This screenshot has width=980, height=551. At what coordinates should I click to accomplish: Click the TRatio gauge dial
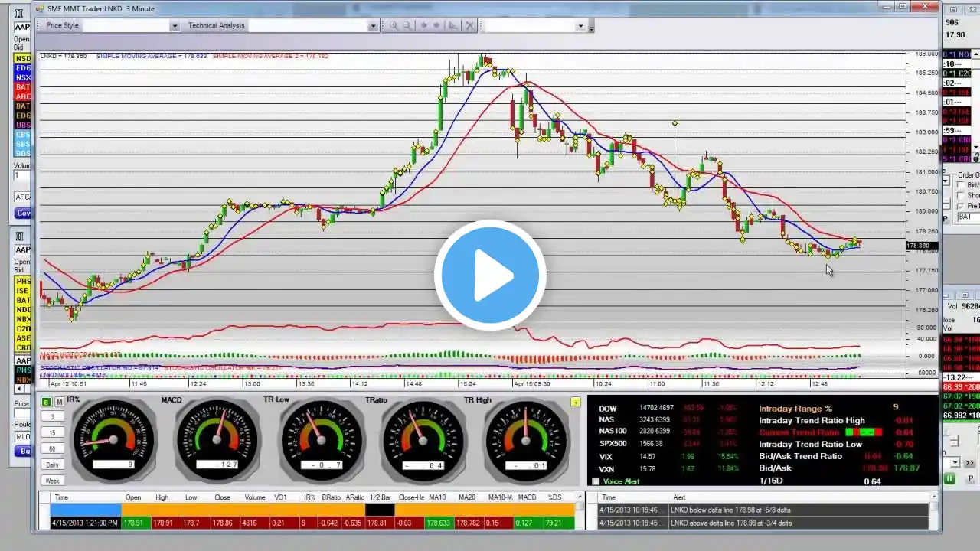[423, 442]
